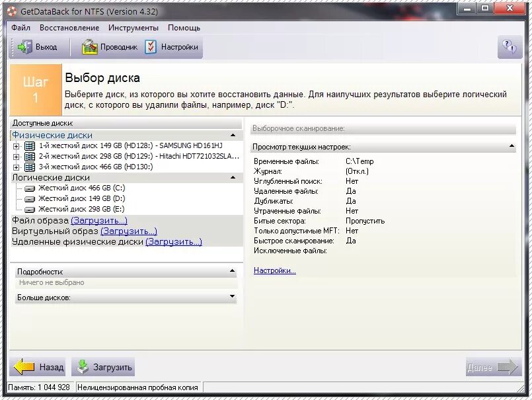Open the help question-mark icon at toolbar right
The image size is (532, 400).
510,47
